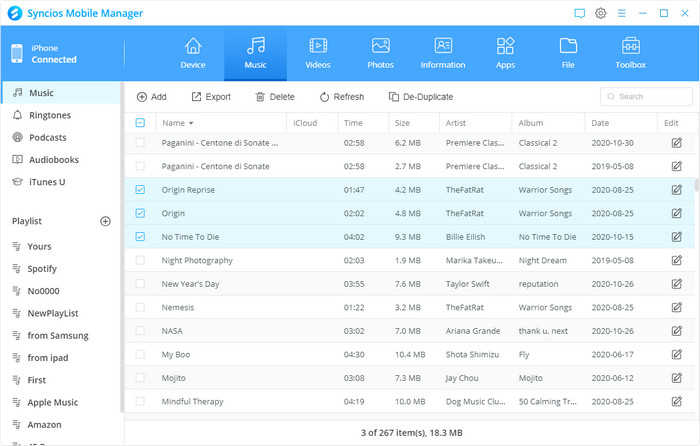Viewport: 700px width, 446px height.
Task: Check the Paganini 2.7 MB row checkbox
Action: pos(140,166)
